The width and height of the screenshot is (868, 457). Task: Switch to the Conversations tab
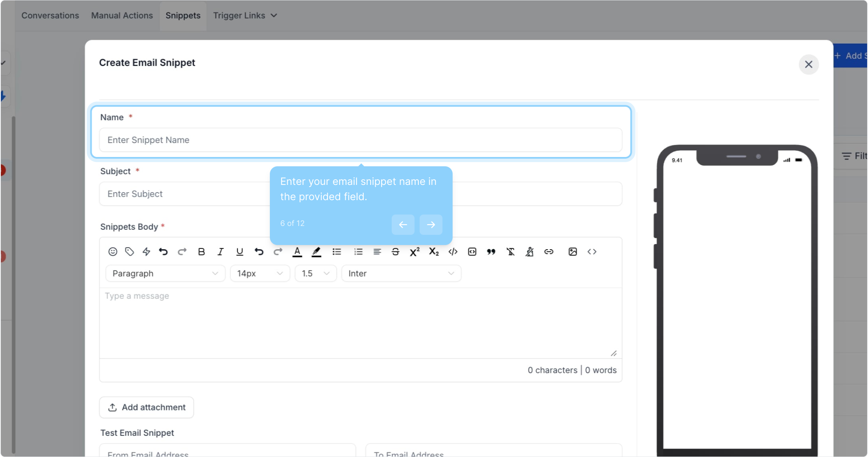coord(50,16)
